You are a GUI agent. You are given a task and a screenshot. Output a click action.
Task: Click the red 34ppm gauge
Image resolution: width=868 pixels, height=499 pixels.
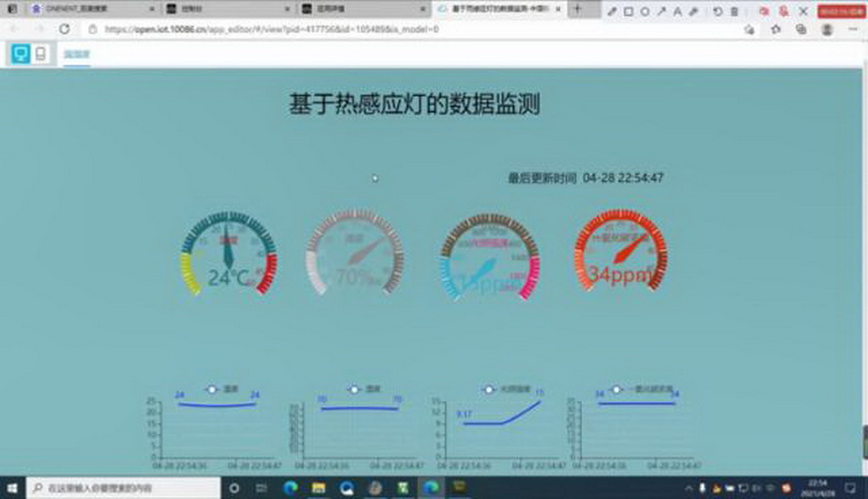click(620, 254)
